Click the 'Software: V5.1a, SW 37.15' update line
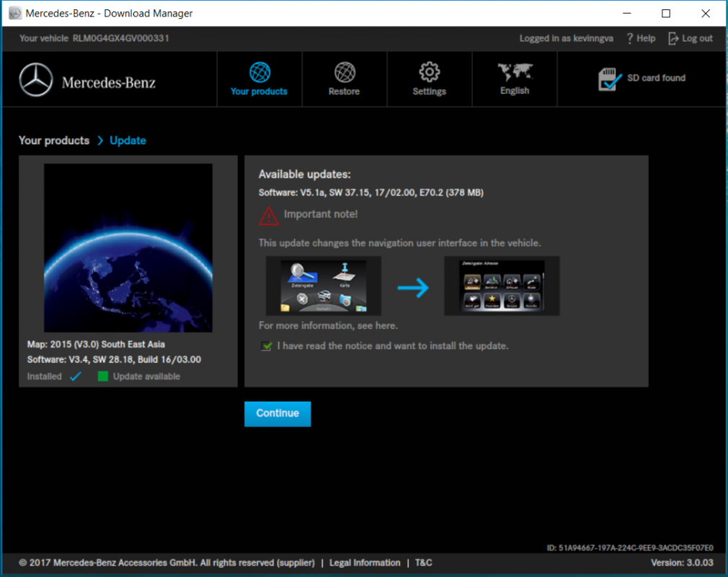This screenshot has height=577, width=728. [x=371, y=193]
